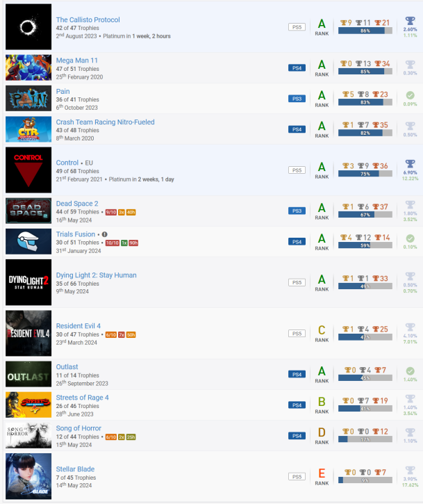Click silver trophy count icon for Mega Man 11
This screenshot has height=504, width=423.
tap(359, 64)
